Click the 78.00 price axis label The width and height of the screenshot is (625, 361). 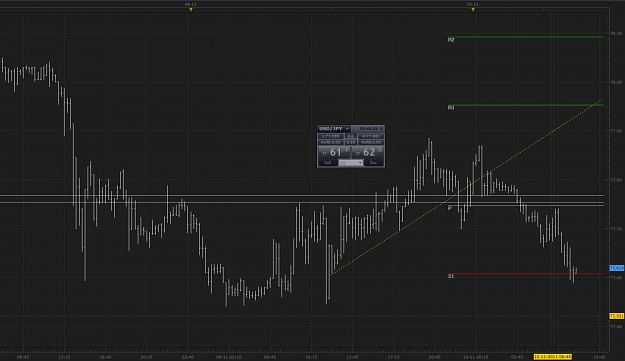coord(616,82)
